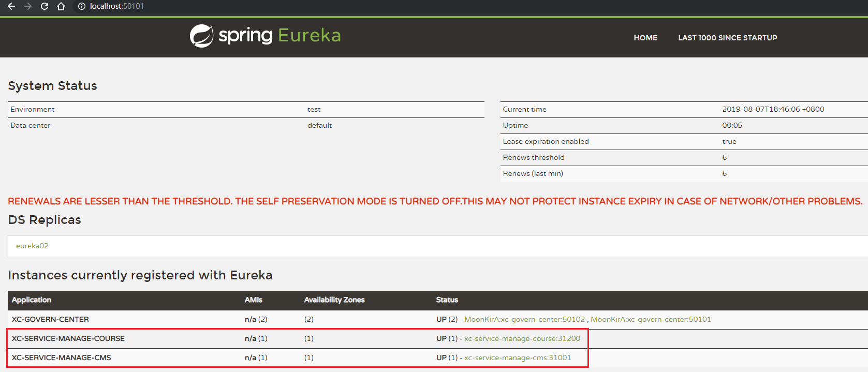Go to the browser home icon
868x372 pixels.
61,6
